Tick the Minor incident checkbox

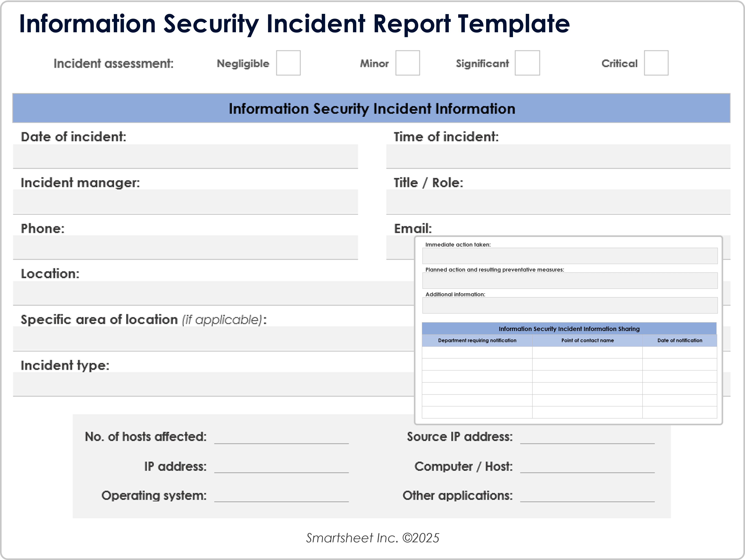[x=407, y=63]
